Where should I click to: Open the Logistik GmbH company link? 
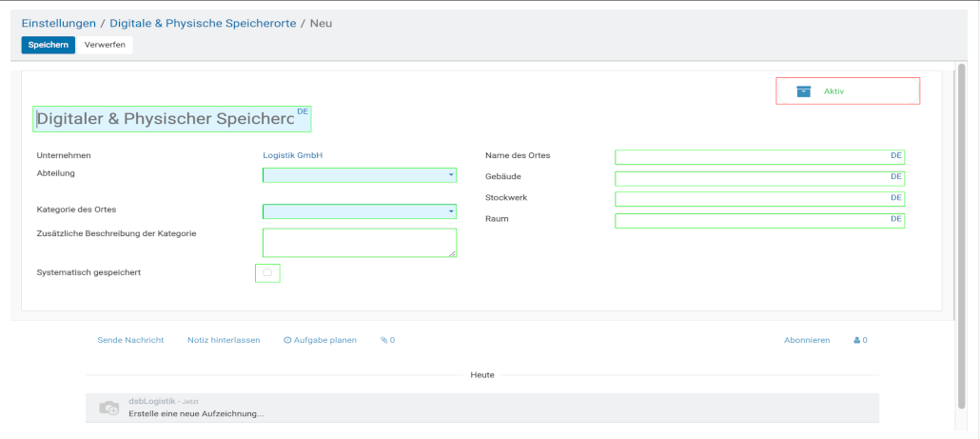pos(293,155)
